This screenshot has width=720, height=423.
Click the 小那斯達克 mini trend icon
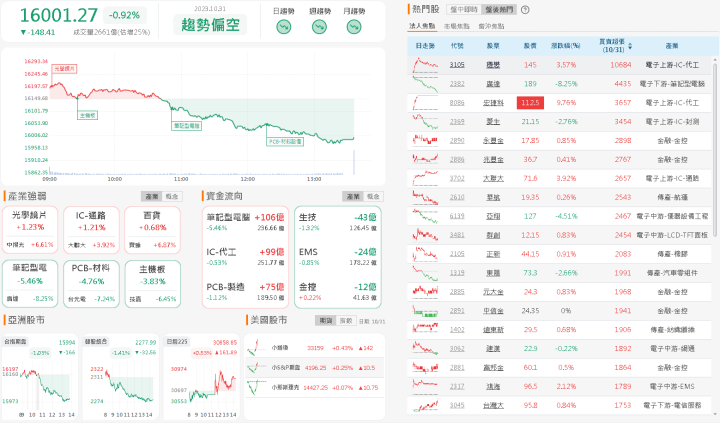click(x=256, y=387)
